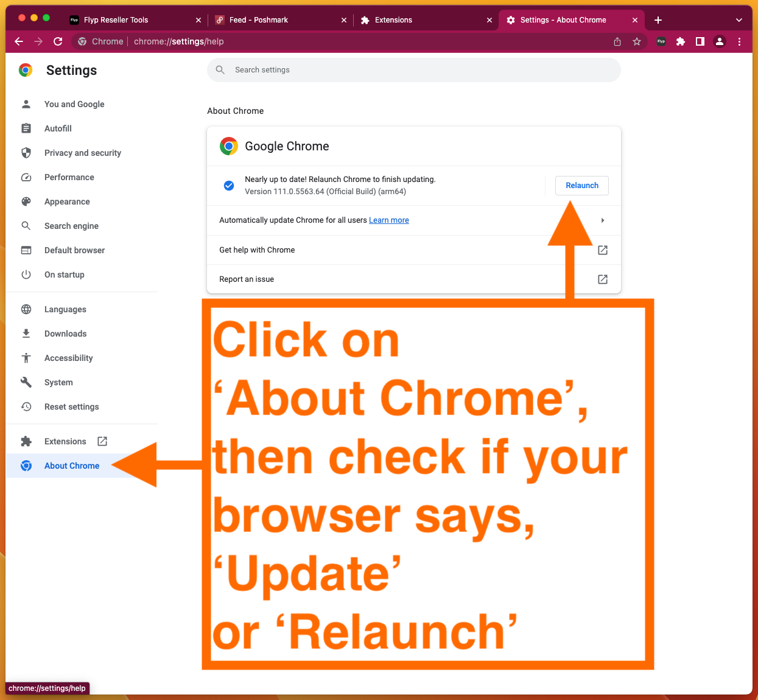Image resolution: width=758 pixels, height=700 pixels.
Task: Close the Settings - About Chrome tab
Action: pos(635,20)
